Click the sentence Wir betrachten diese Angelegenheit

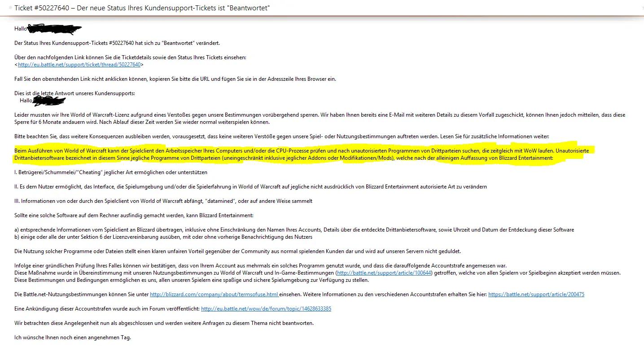click(x=164, y=323)
